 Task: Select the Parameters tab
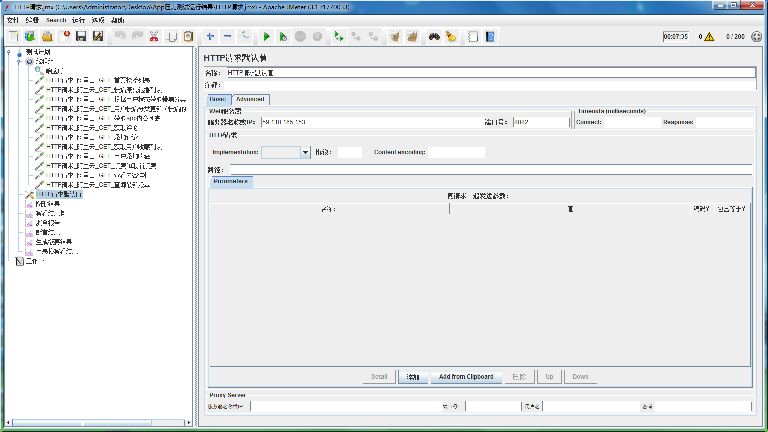click(233, 181)
